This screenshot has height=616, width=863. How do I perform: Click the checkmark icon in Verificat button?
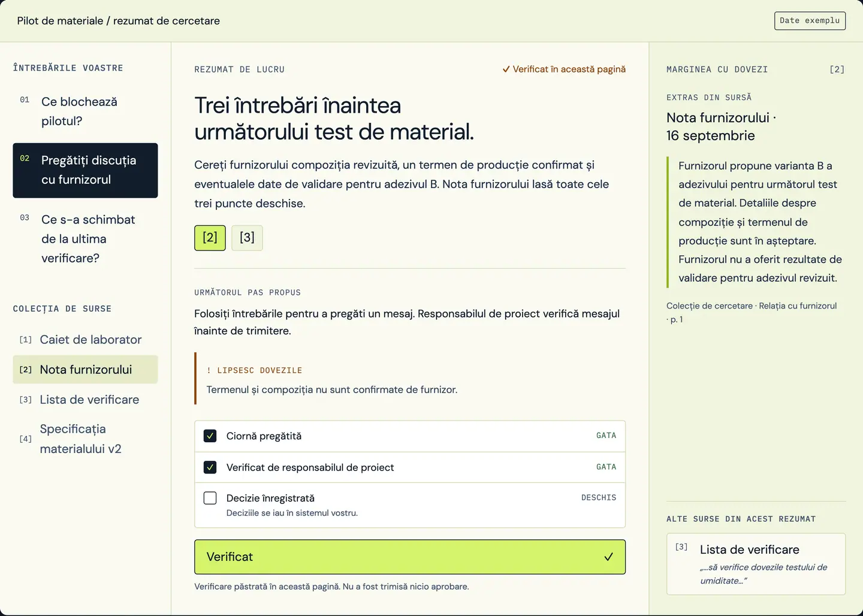608,557
